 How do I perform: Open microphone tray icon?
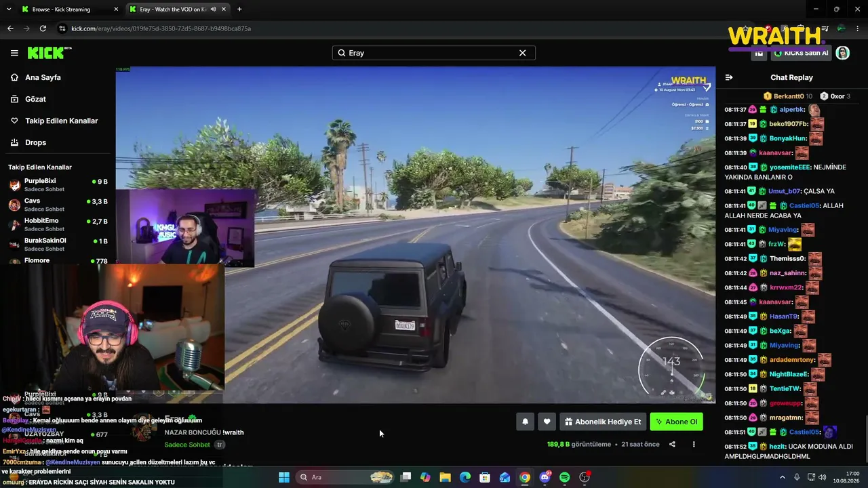click(x=797, y=477)
